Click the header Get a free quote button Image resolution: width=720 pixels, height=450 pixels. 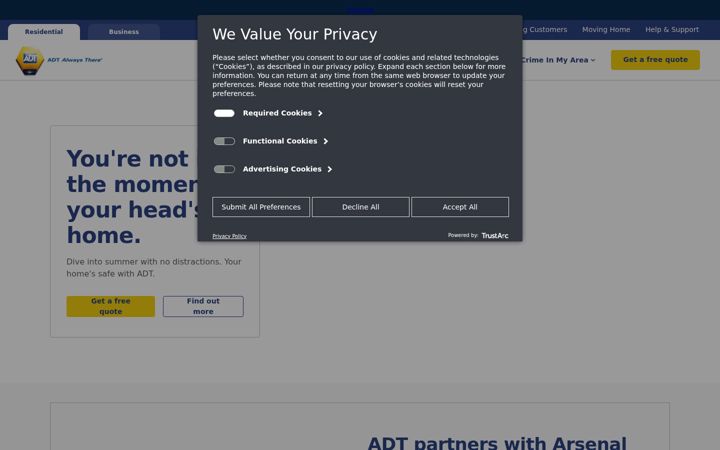tap(655, 60)
